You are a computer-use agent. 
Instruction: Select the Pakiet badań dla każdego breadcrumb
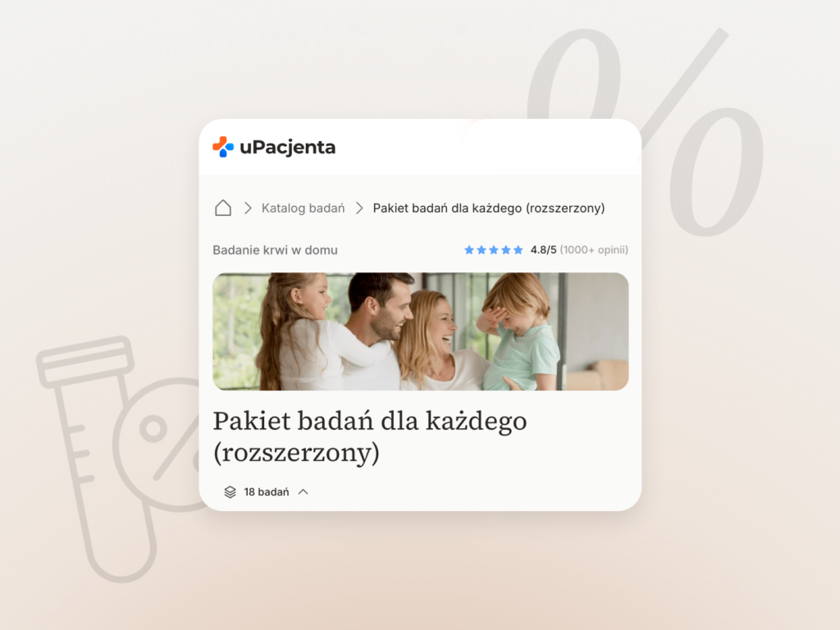pos(489,208)
